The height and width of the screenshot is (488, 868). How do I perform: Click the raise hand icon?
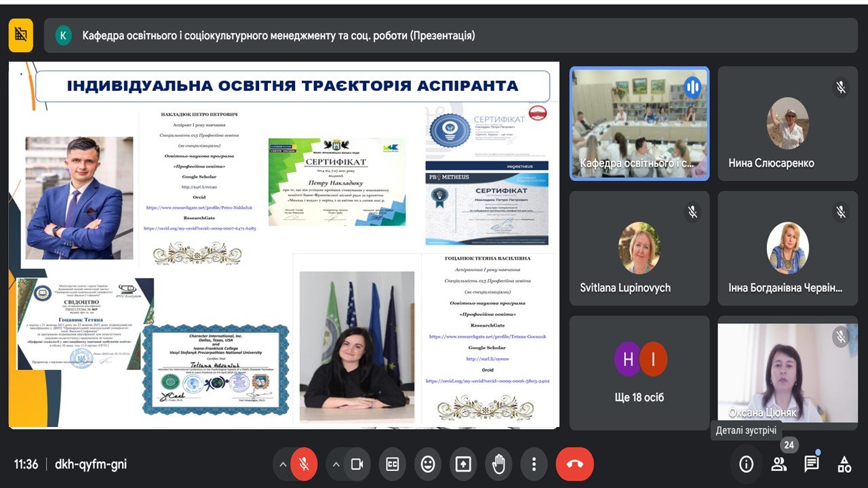(x=498, y=464)
